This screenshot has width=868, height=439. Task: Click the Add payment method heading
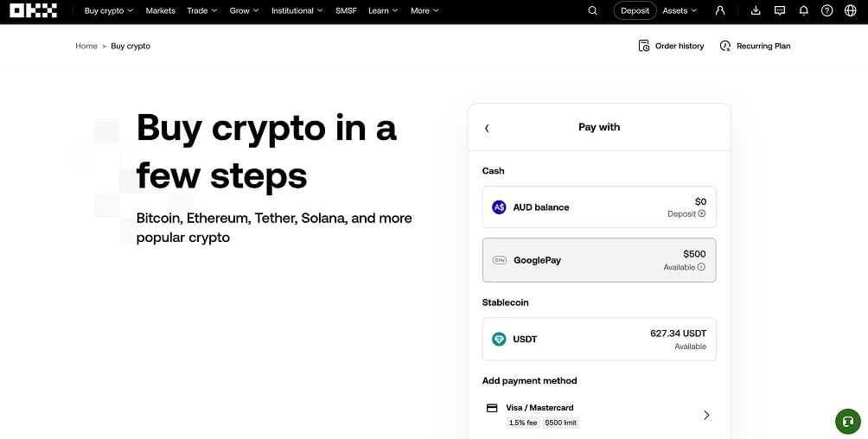(x=529, y=380)
